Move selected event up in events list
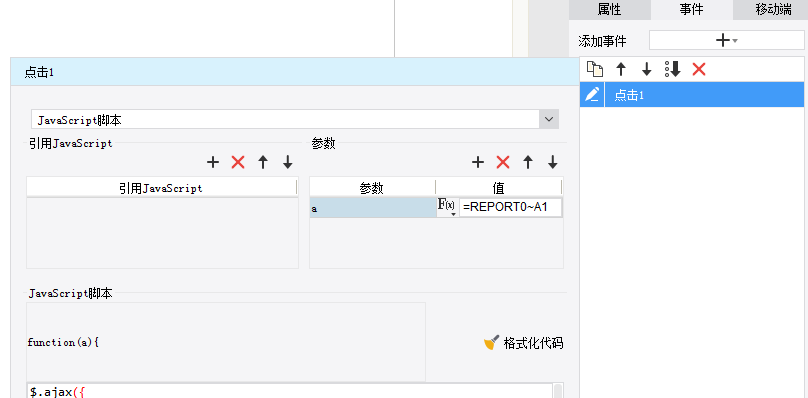Viewport: 808px width, 398px height. [621, 70]
